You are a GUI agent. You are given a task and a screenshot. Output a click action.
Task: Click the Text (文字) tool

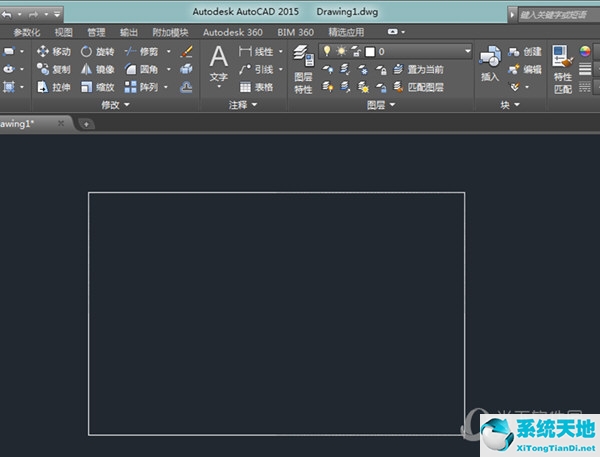(x=218, y=63)
